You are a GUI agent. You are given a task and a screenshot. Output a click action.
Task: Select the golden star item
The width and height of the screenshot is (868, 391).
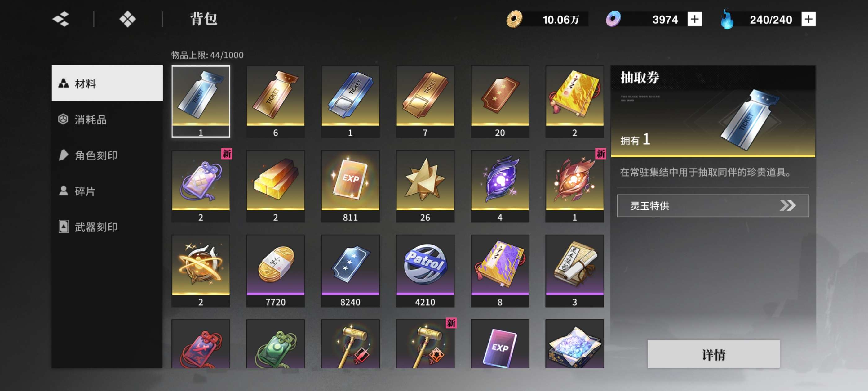pos(425,186)
